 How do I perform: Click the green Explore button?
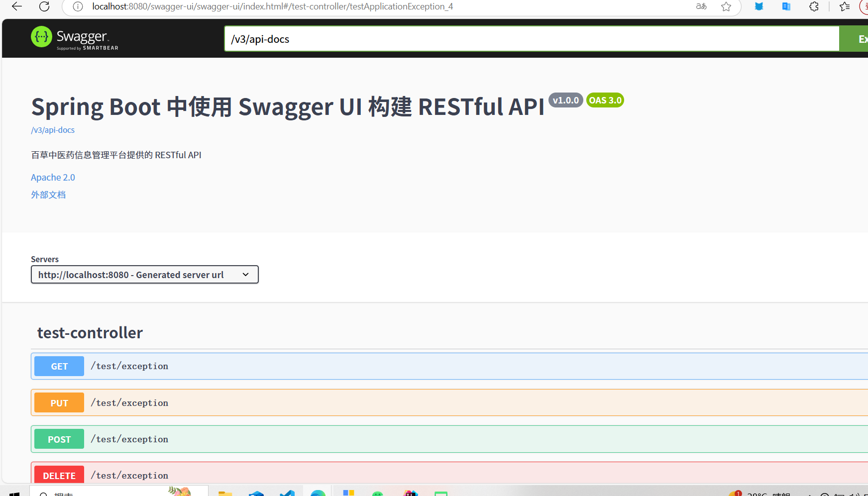tap(854, 39)
